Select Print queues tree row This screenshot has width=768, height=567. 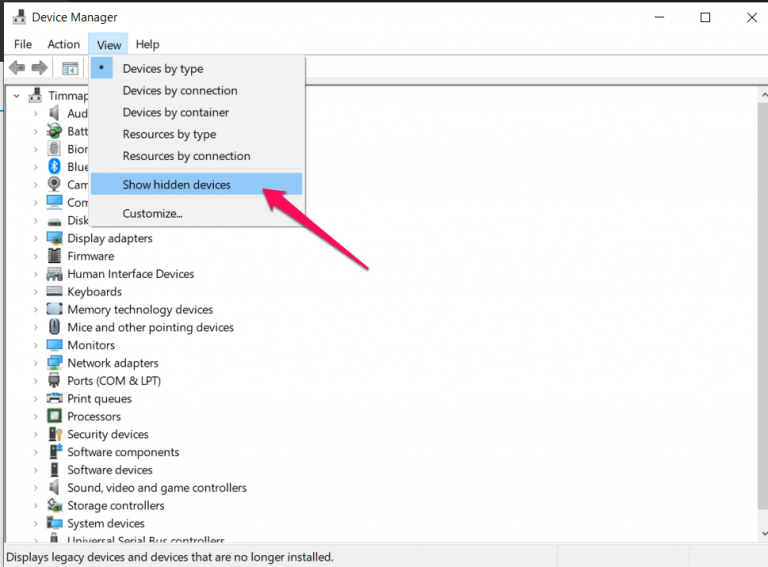click(x=99, y=399)
